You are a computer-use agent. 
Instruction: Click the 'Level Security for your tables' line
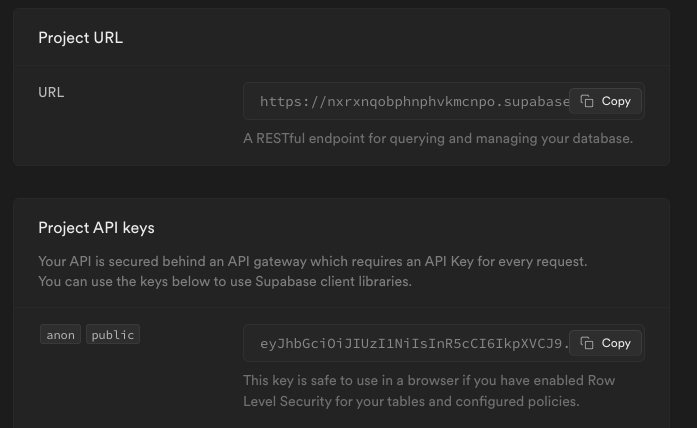point(410,401)
